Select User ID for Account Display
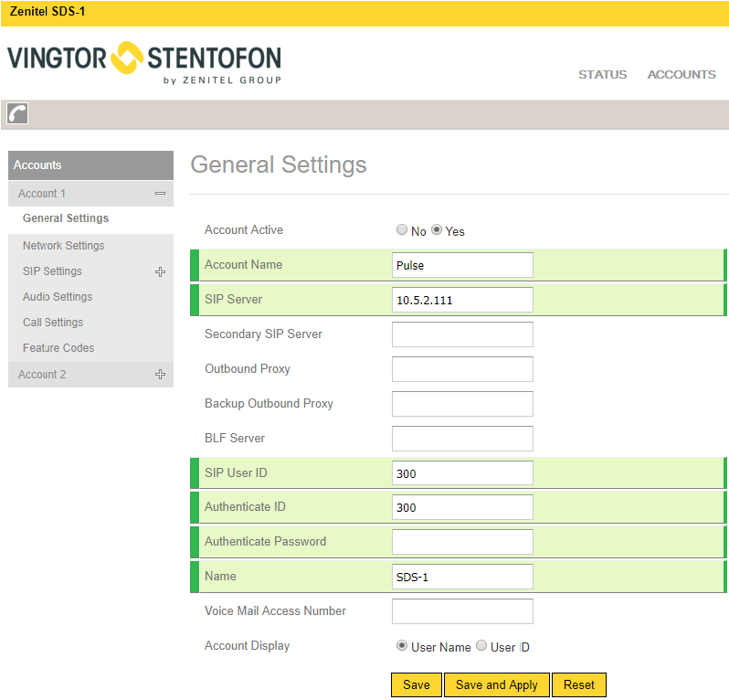The height and width of the screenshot is (700, 729). [481, 646]
